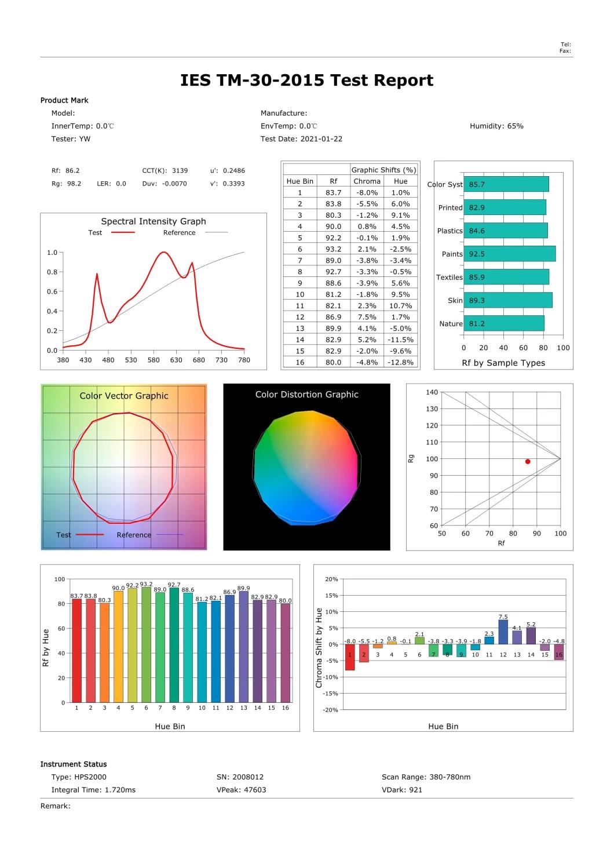This screenshot has width=614, height=868.
Task: Click the u': 0.2486 value
Action: pyautogui.click(x=228, y=171)
